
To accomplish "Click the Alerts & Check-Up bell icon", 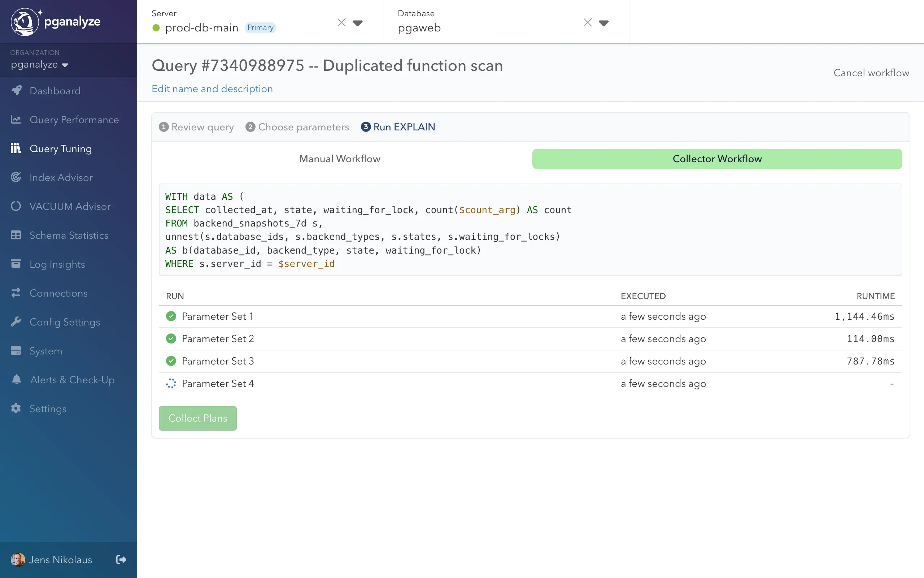I will click(16, 380).
